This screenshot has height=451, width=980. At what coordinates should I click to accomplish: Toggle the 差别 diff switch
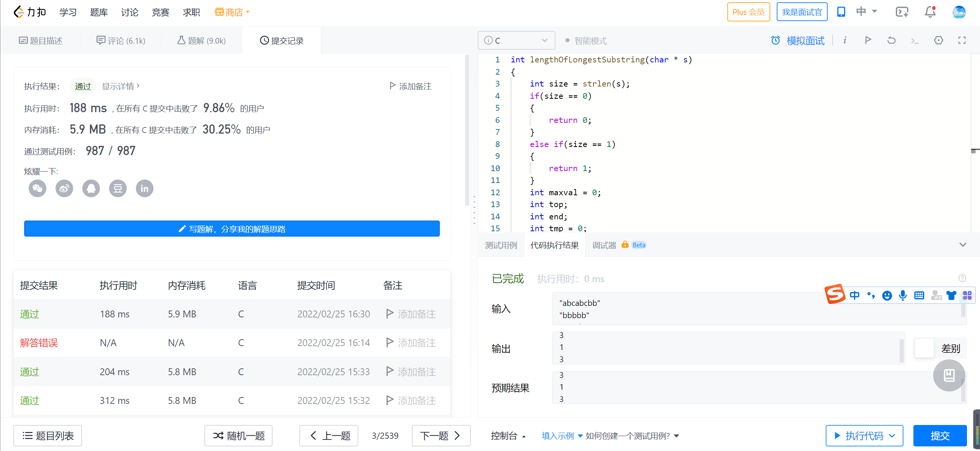924,348
